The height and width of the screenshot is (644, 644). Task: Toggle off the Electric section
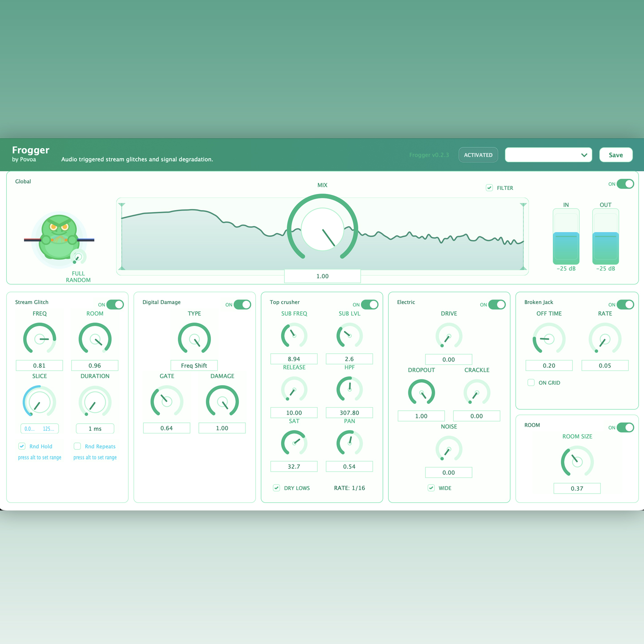[498, 305]
